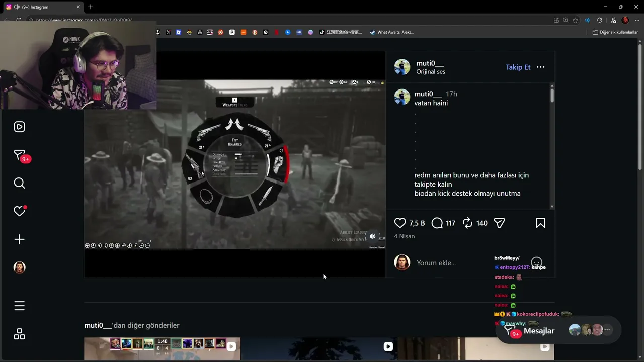644x362 pixels.
Task: Open the DuckDuckGo bookmark icon
Action: 255,32
